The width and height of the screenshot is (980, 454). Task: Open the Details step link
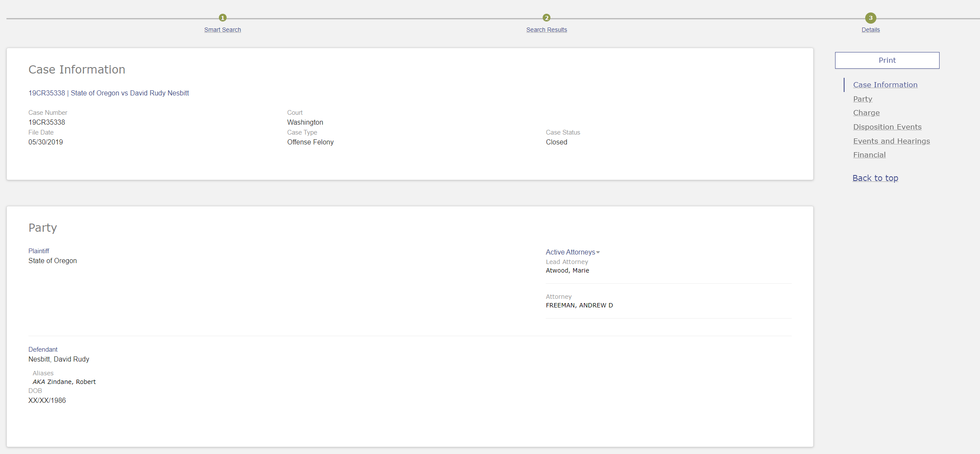[870, 30]
